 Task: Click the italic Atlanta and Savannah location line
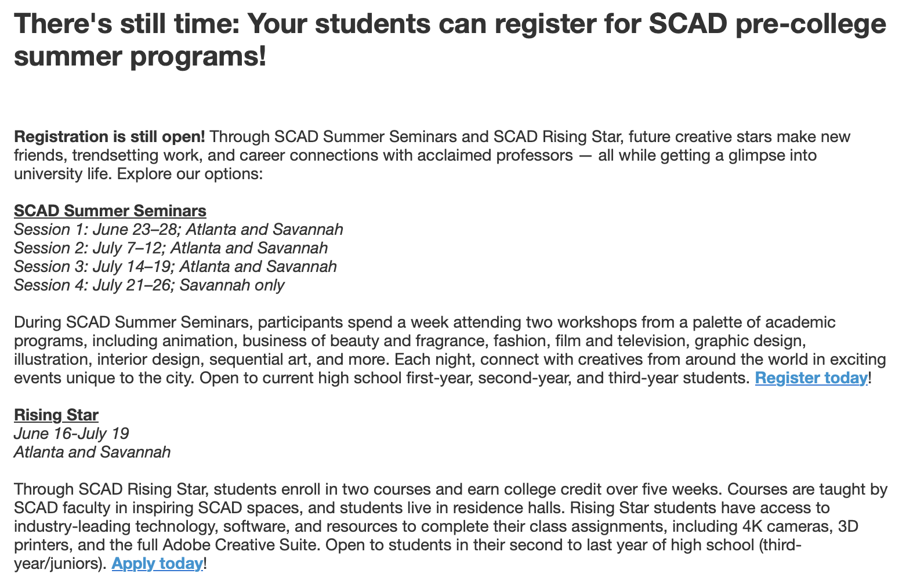pos(92,452)
